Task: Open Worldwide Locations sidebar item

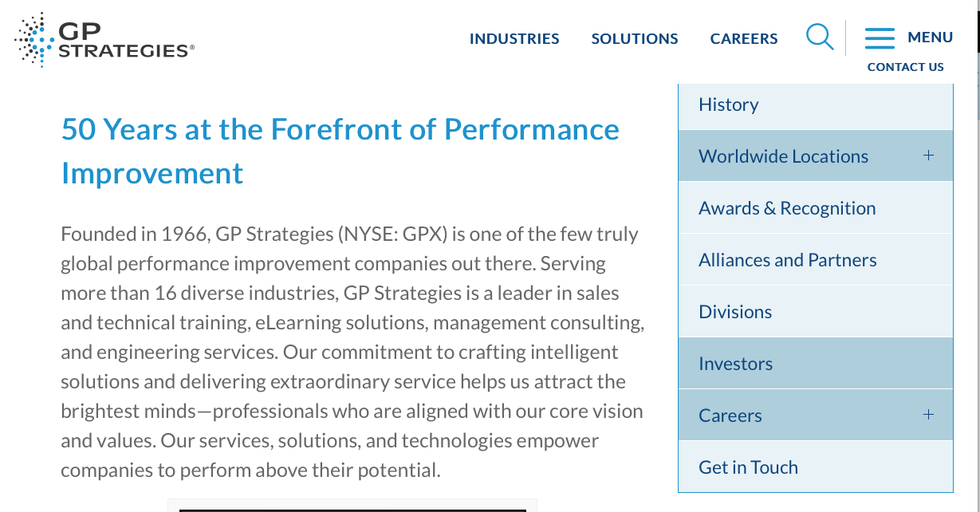Action: pos(783,156)
